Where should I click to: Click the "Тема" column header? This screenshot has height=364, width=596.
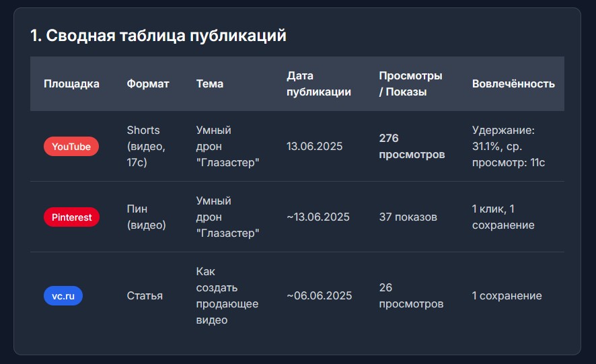click(x=210, y=84)
